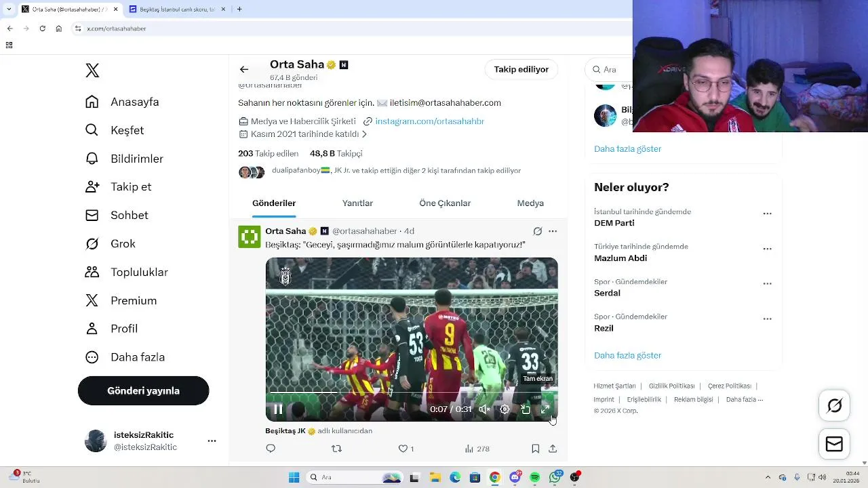This screenshot has width=868, height=488.
Task: Switch to Öne Çıkanlar tab
Action: click(445, 203)
